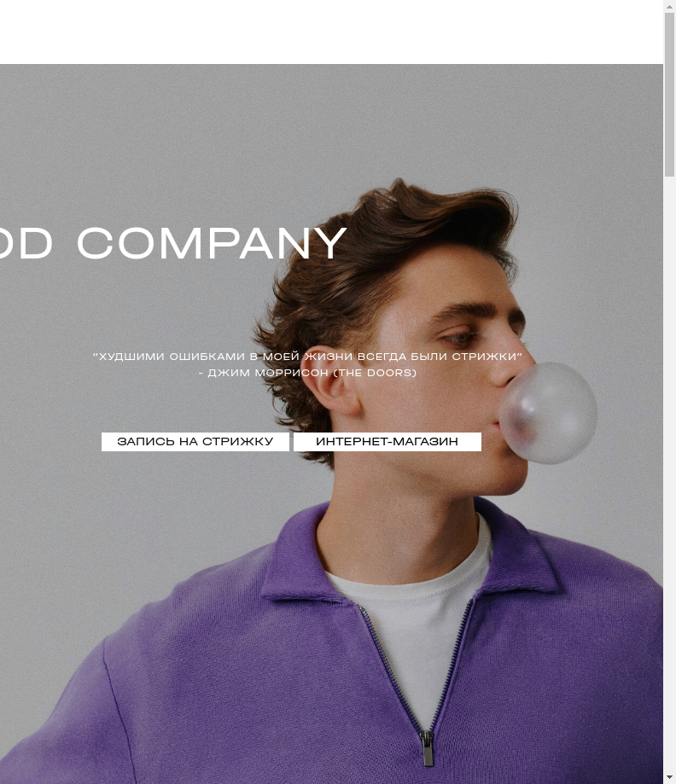
Task: Click the partial OD heading letters
Action: (x=26, y=243)
